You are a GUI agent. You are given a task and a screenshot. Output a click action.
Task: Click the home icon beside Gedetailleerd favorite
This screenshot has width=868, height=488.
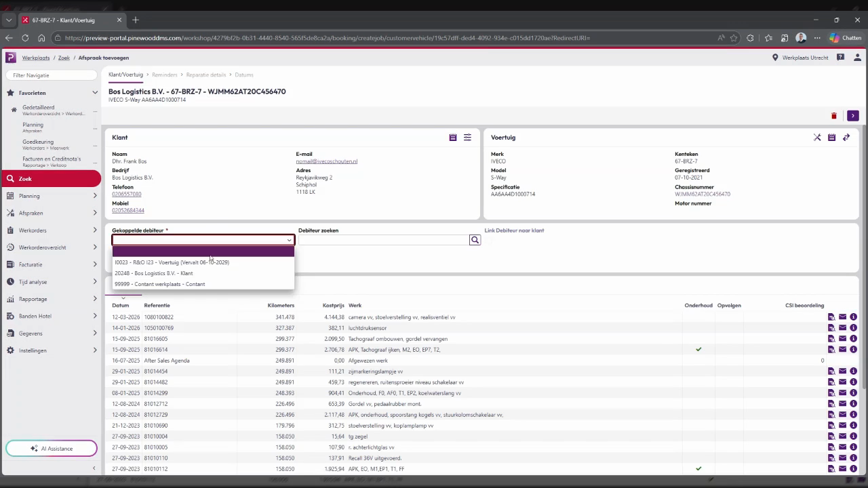tap(14, 110)
